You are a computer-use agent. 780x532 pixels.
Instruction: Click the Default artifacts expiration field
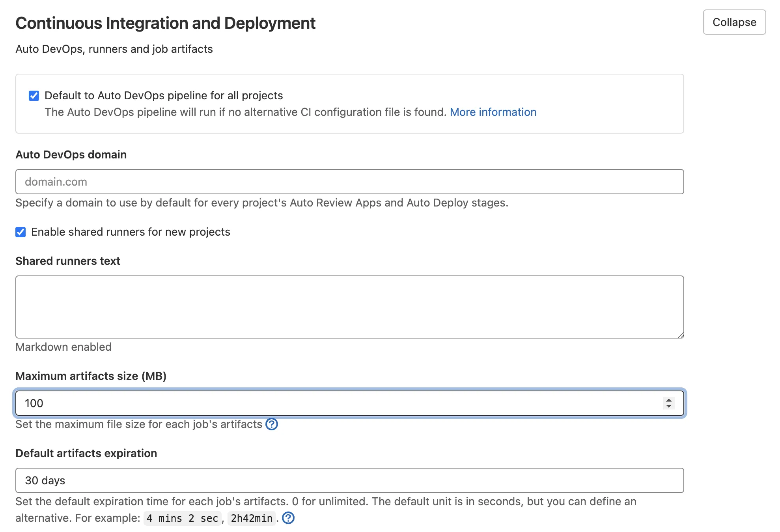click(349, 480)
